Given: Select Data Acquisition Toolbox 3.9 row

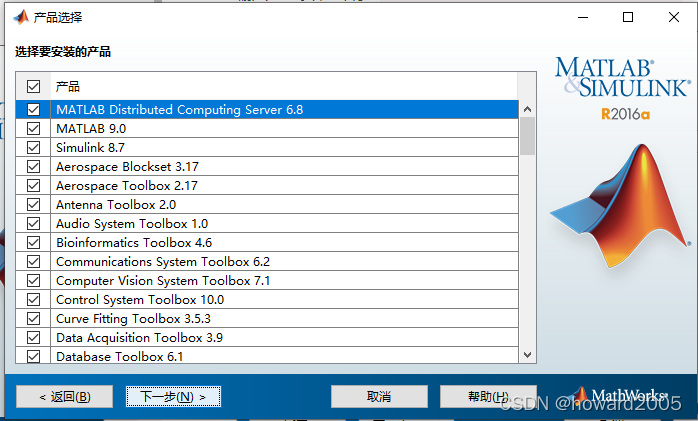Looking at the screenshot, I should [x=284, y=338].
